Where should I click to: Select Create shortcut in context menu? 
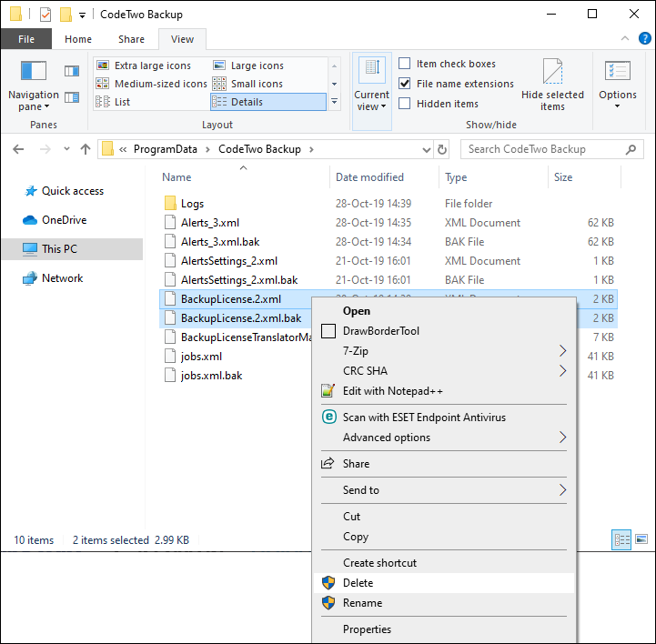click(444, 562)
